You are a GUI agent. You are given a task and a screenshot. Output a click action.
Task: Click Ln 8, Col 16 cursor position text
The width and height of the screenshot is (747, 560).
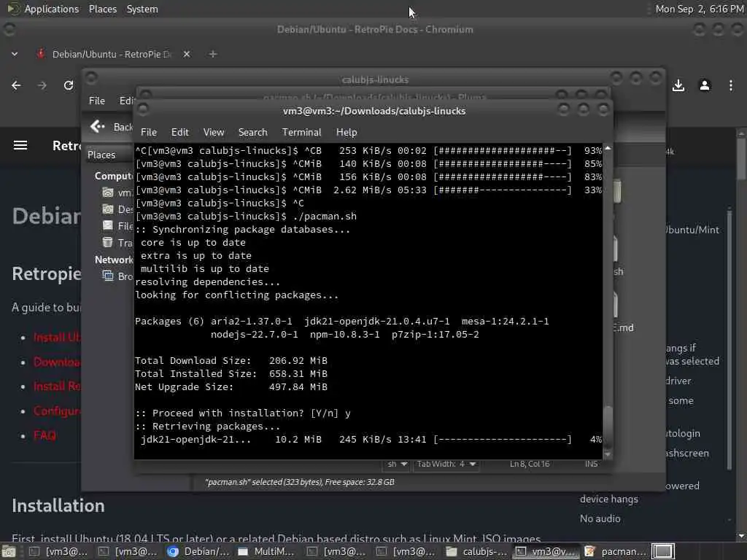(530, 464)
